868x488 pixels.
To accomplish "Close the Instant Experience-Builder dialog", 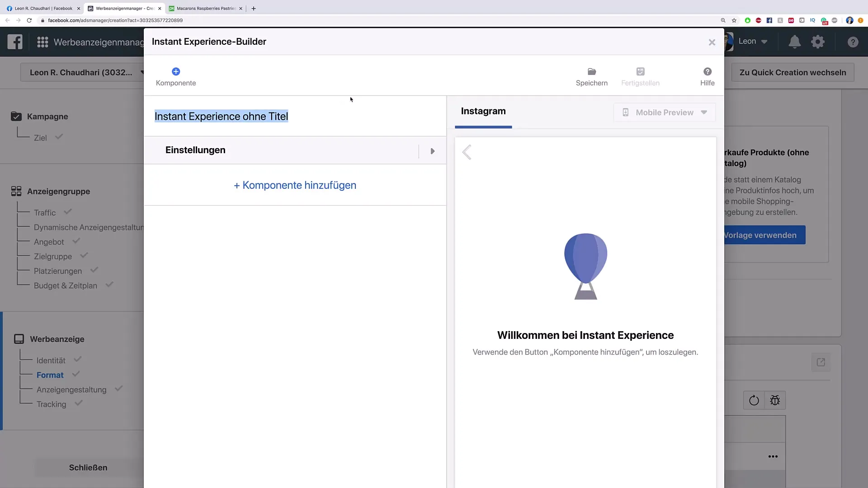I will [x=712, y=42].
